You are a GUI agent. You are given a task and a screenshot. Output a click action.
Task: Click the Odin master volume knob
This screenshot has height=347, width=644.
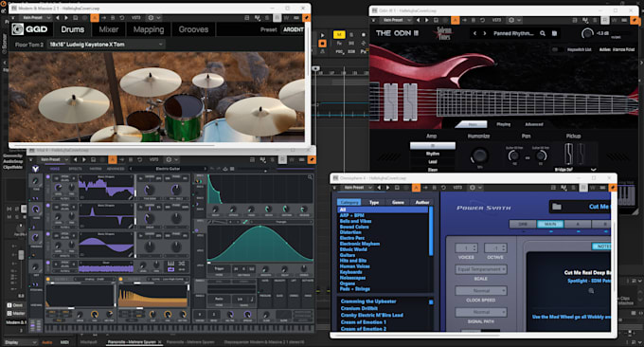pos(588,33)
